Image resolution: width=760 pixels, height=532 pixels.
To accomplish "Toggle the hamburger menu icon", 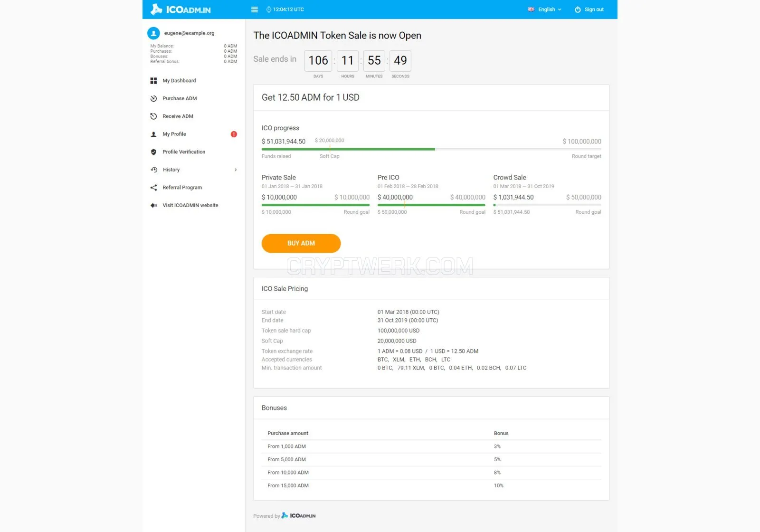I will (x=255, y=9).
